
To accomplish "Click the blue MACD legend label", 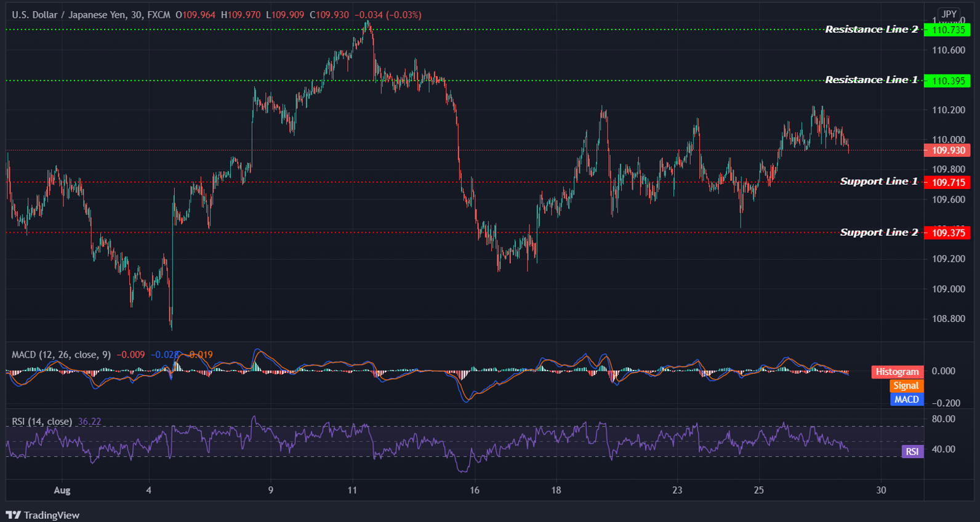I will [906, 400].
